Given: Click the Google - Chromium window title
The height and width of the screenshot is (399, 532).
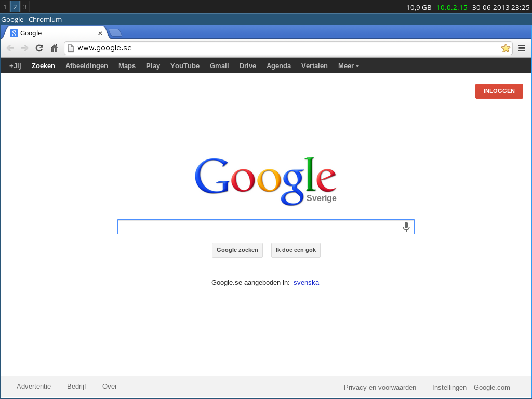Looking at the screenshot, I should (x=32, y=19).
